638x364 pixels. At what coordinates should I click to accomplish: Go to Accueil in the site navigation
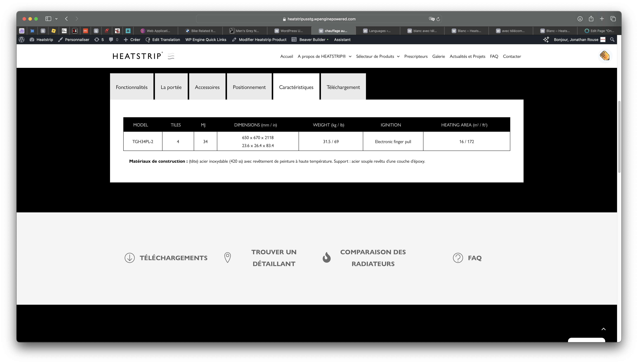[x=286, y=56]
